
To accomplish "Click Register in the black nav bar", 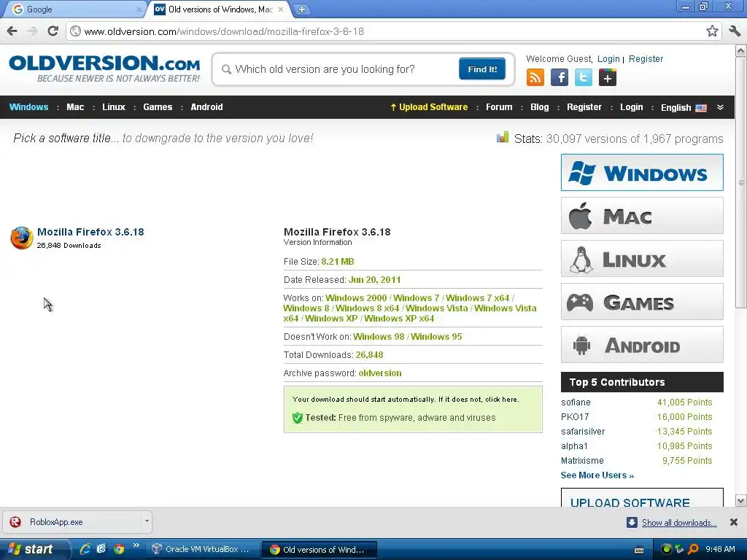I will (x=584, y=107).
